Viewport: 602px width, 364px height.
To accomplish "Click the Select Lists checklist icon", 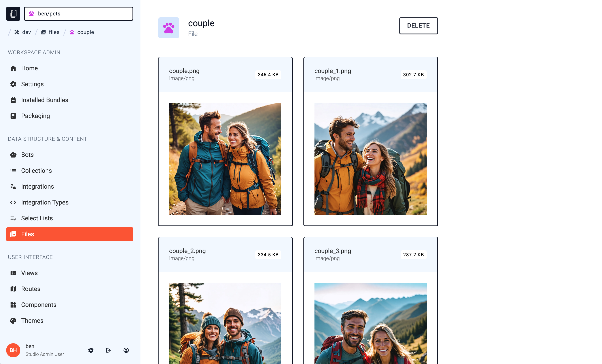I will click(13, 218).
